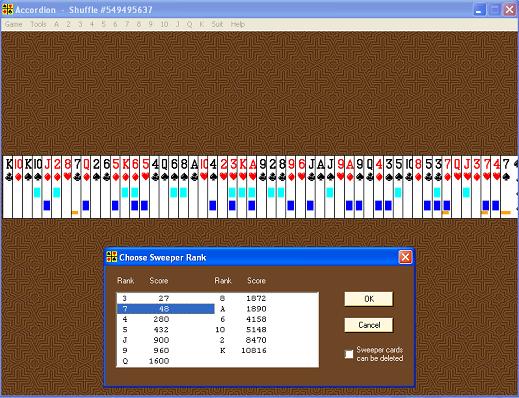Click the 10 of clubs card

(x=408, y=187)
